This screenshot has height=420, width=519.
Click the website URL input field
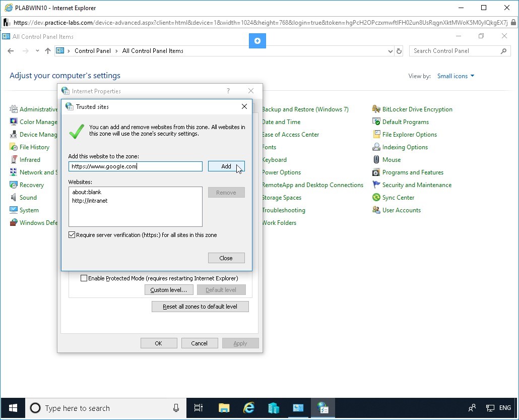(x=136, y=166)
